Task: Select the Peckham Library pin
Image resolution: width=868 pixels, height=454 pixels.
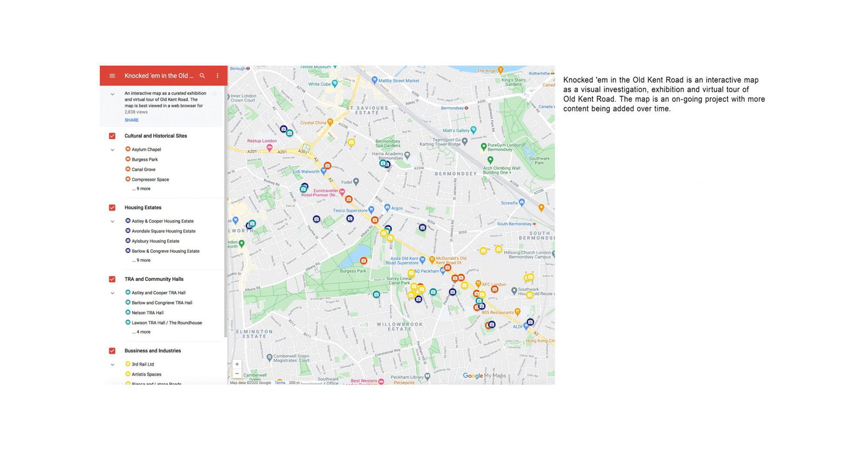Action: 427,377
